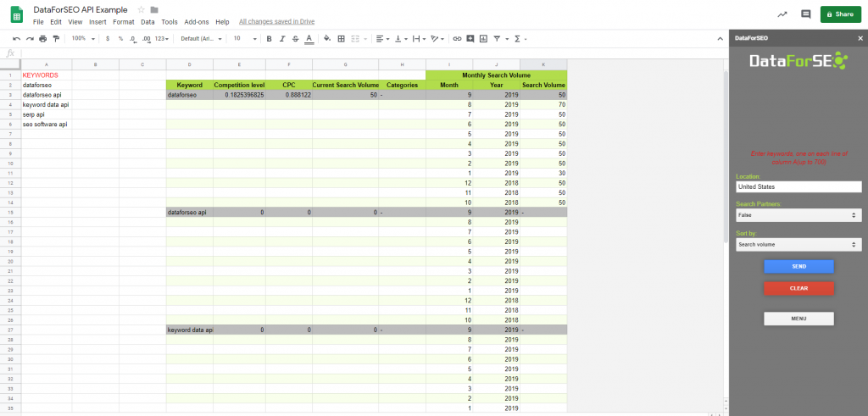Collapse the toolbar with the up chevron
The width and height of the screenshot is (868, 416).
(721, 39)
